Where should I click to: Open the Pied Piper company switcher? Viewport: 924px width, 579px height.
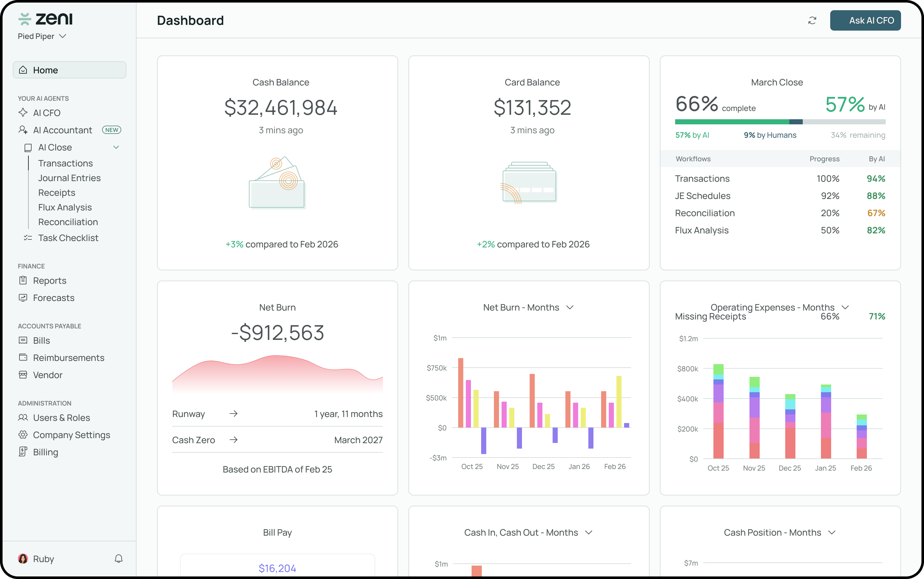tap(42, 36)
